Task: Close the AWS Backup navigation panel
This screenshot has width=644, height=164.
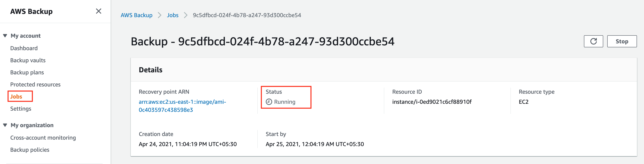Action: coord(98,11)
